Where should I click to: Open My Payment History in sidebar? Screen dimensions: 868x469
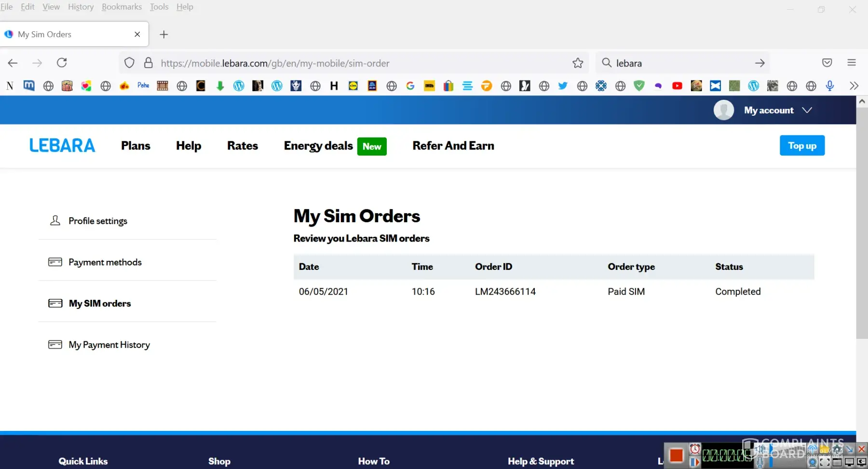tap(109, 345)
